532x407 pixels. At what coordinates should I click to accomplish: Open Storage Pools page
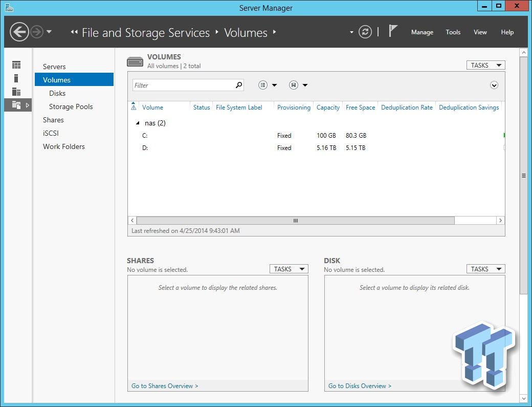pyautogui.click(x=71, y=106)
